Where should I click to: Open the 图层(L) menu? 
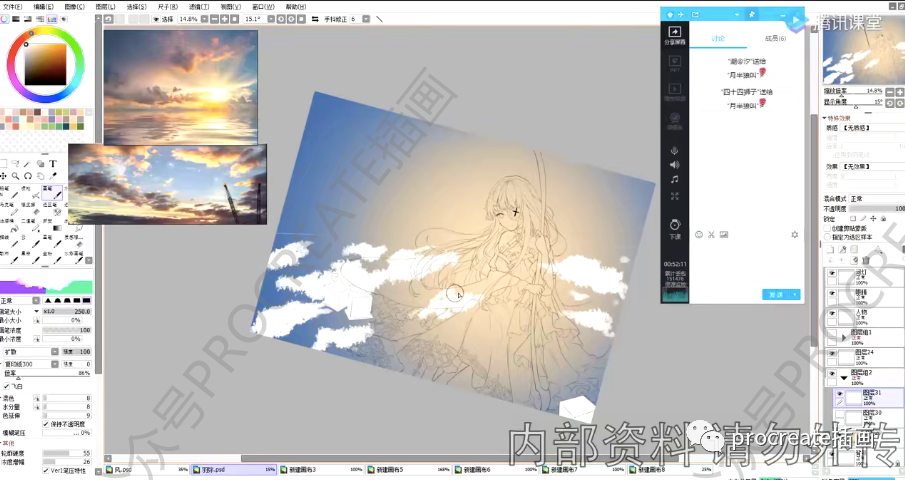pyautogui.click(x=105, y=7)
